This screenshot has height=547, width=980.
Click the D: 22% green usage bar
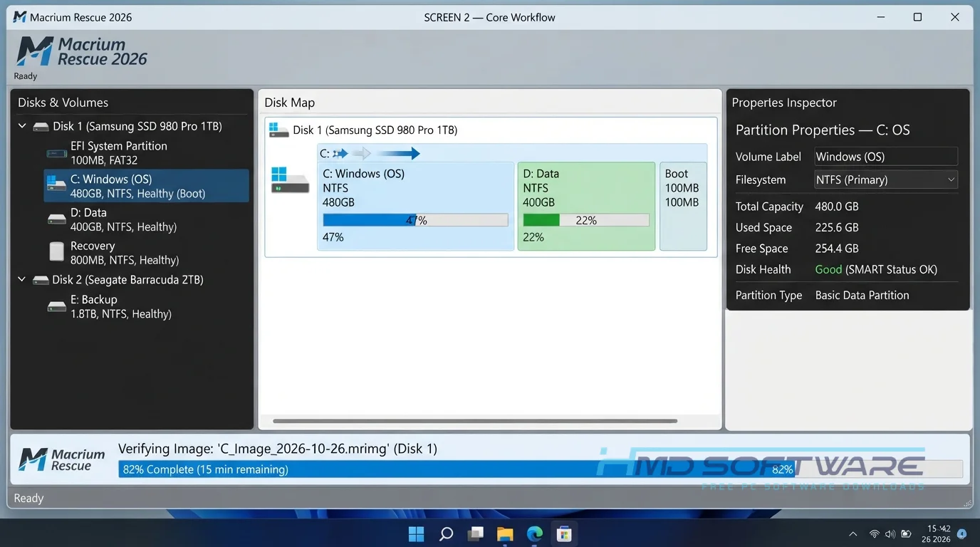[586, 220]
